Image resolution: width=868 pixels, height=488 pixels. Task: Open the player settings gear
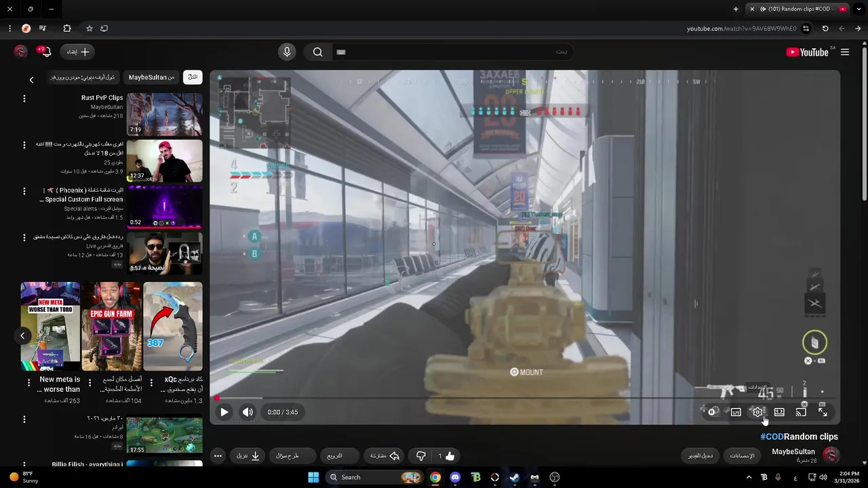tap(757, 411)
